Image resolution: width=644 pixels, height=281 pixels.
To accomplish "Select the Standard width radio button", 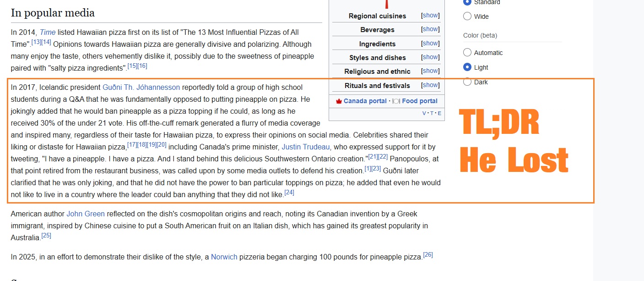I will pos(467,2).
